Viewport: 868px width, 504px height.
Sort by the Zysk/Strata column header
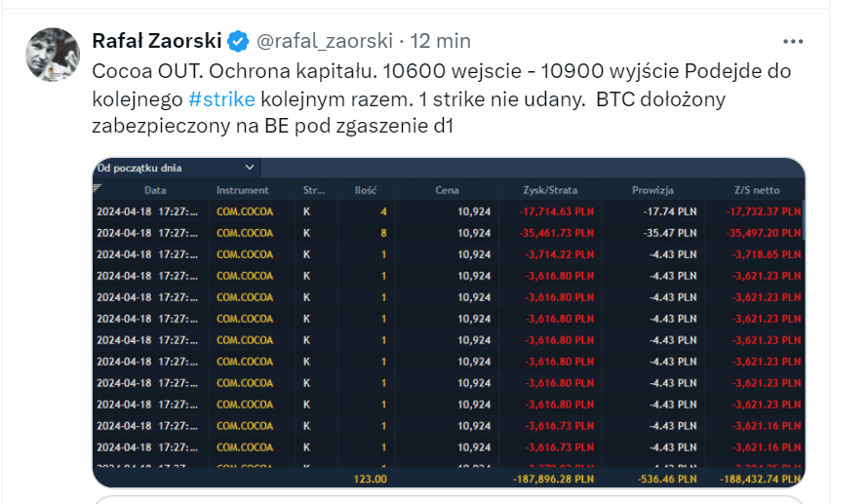pyautogui.click(x=551, y=190)
